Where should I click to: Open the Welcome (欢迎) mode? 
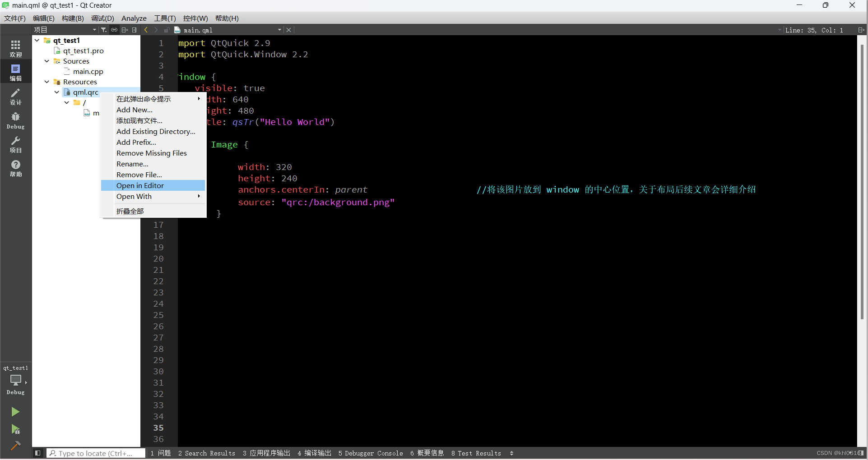click(x=15, y=47)
